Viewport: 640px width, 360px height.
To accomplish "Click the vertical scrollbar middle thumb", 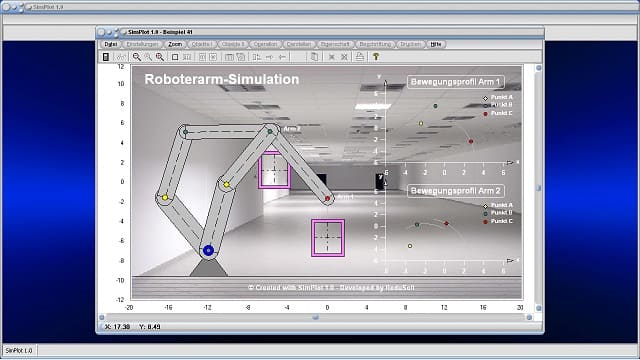I will pyautogui.click(x=539, y=188).
